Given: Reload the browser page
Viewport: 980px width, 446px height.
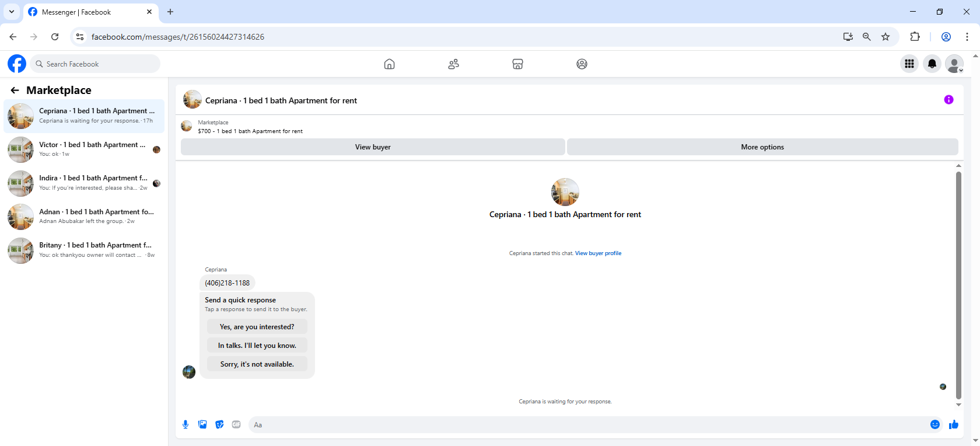Looking at the screenshot, I should [x=55, y=37].
